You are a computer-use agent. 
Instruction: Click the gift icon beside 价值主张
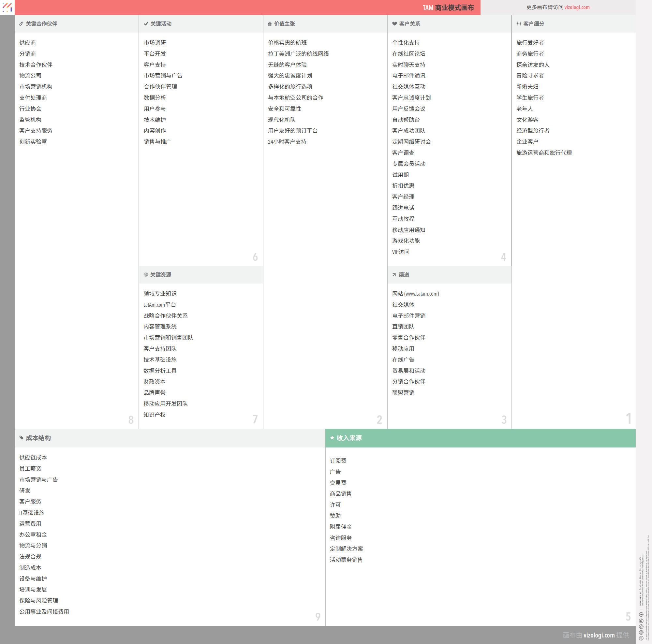270,24
